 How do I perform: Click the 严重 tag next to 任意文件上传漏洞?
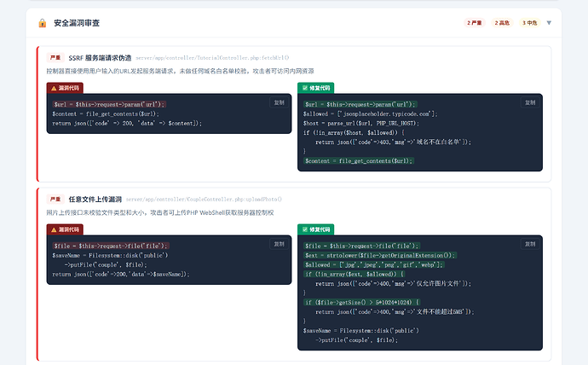55,200
